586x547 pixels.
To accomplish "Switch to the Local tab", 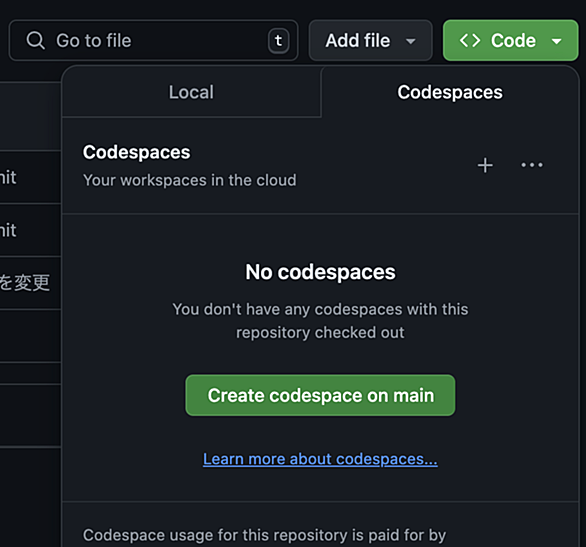I will 191,92.
